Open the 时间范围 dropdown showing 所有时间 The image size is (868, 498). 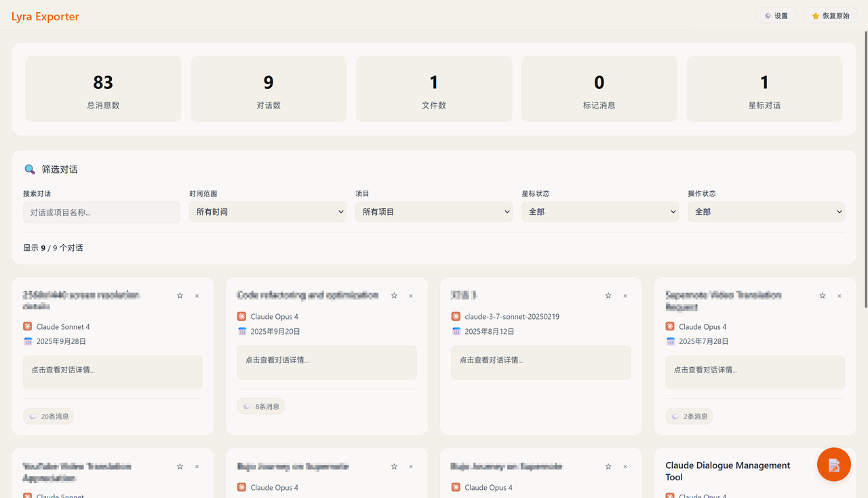(x=268, y=212)
